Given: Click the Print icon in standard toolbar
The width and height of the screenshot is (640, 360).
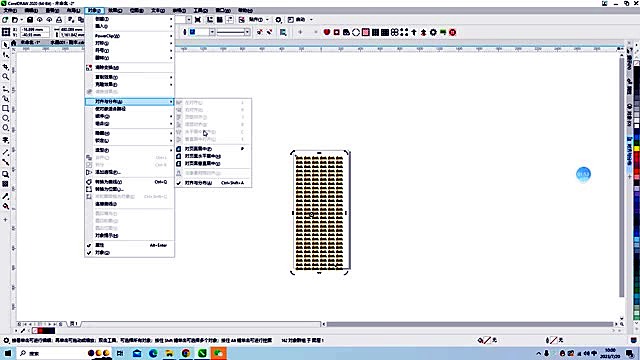Looking at the screenshot, I should (59, 20).
